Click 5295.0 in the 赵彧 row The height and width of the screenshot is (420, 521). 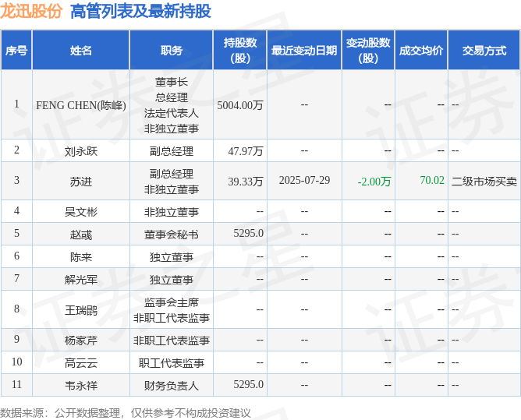(x=248, y=233)
